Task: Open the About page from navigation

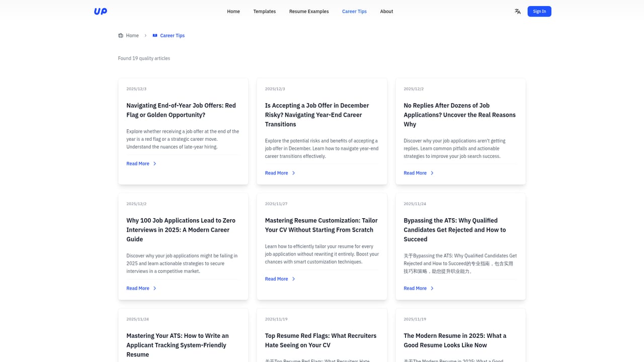Action: coord(386,12)
